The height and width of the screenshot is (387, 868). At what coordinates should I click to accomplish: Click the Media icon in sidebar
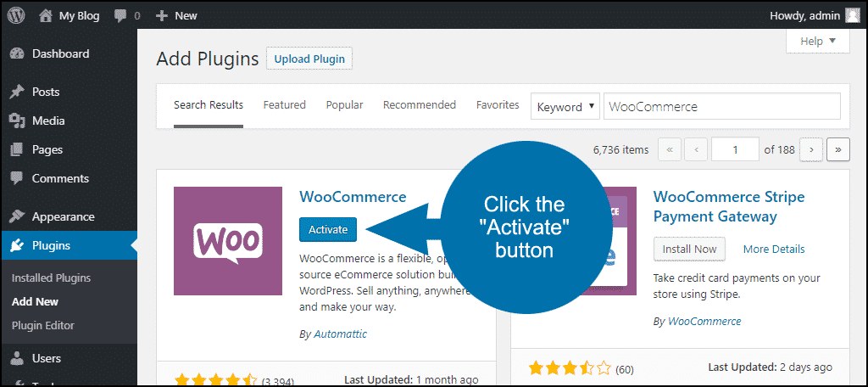(x=17, y=121)
